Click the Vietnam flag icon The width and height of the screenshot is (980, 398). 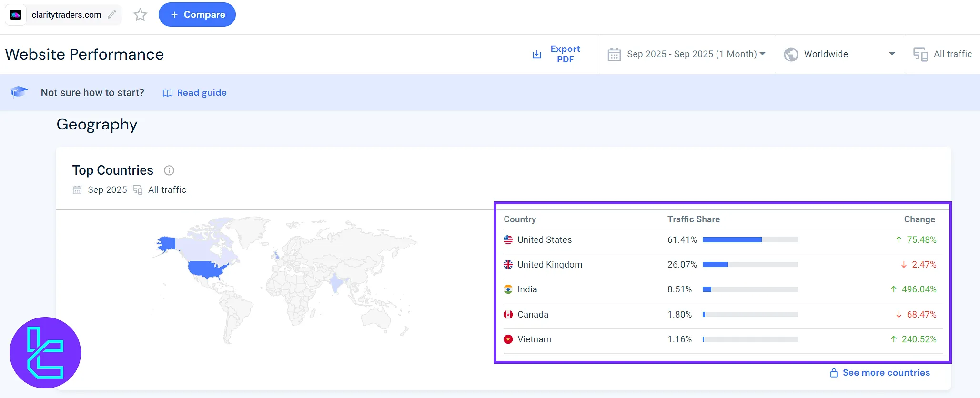click(508, 339)
